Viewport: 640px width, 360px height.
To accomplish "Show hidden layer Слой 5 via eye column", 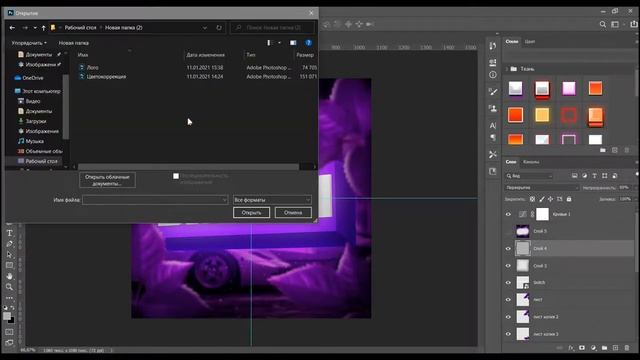I will pos(508,231).
